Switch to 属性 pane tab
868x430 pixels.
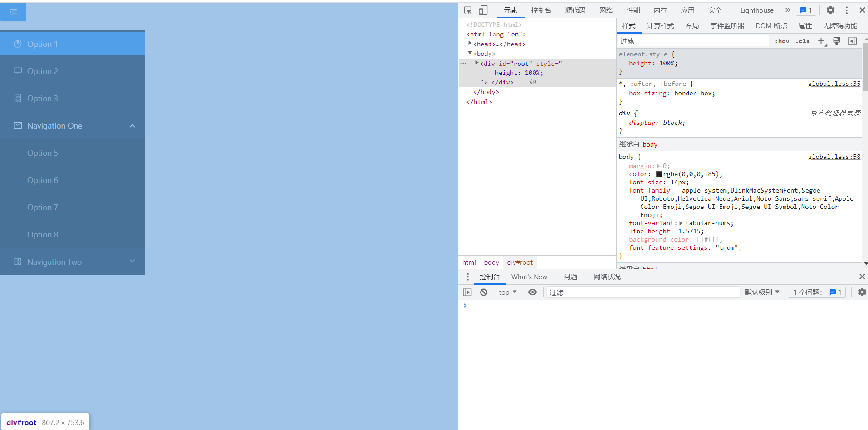pos(805,26)
